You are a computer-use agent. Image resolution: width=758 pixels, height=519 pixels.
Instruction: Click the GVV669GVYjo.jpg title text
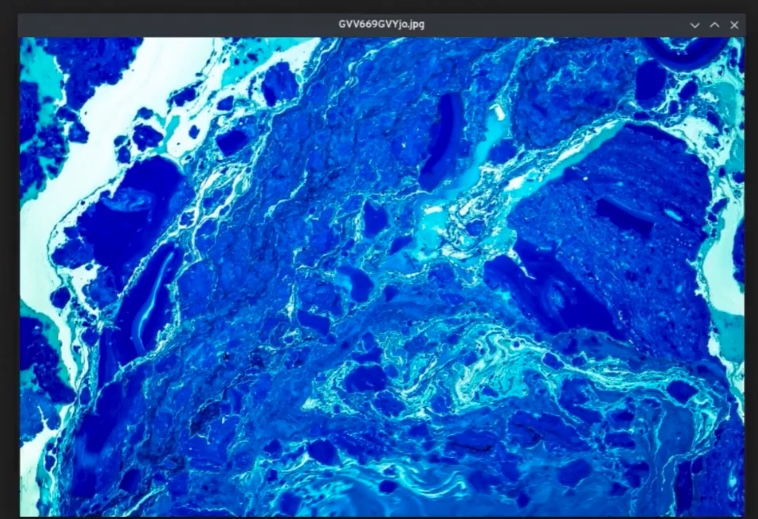(381, 25)
